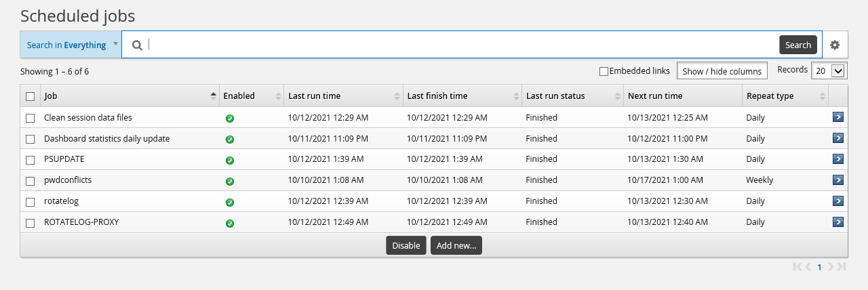Open details arrow for PSUPDATE job
This screenshot has height=290, width=868.
[x=838, y=159]
